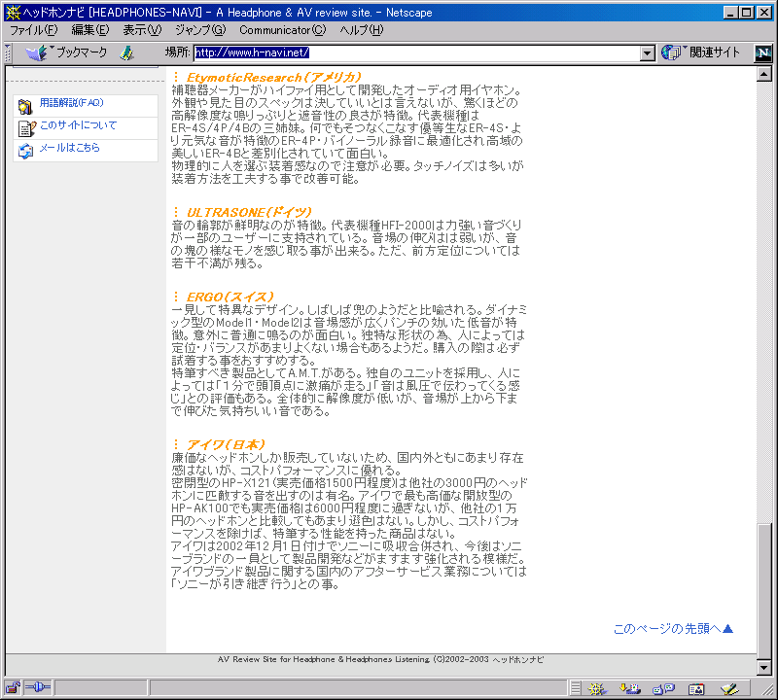Click the location URL field
The height and width of the screenshot is (700, 778).
416,52
